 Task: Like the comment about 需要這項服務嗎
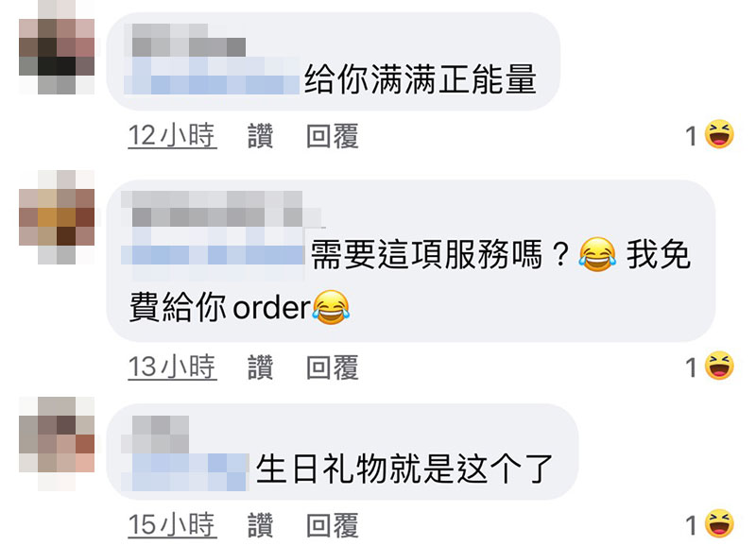(261, 367)
